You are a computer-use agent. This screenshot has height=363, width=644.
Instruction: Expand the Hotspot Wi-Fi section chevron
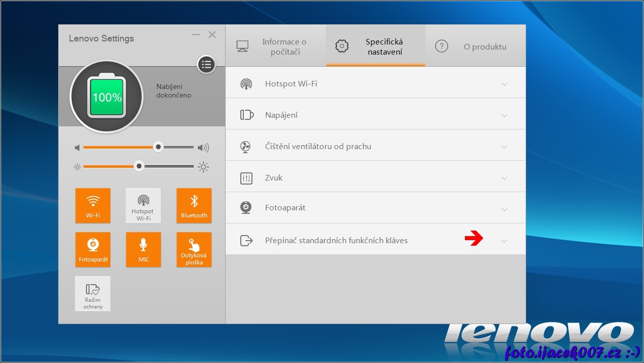[x=504, y=84]
